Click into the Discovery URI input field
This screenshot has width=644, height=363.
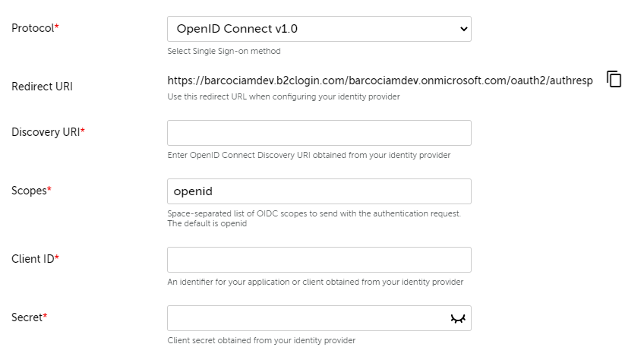[319, 133]
